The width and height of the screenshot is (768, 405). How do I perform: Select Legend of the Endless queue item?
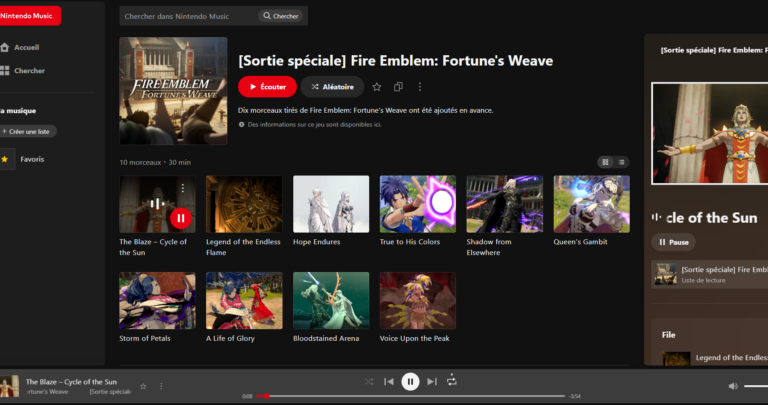pos(715,358)
